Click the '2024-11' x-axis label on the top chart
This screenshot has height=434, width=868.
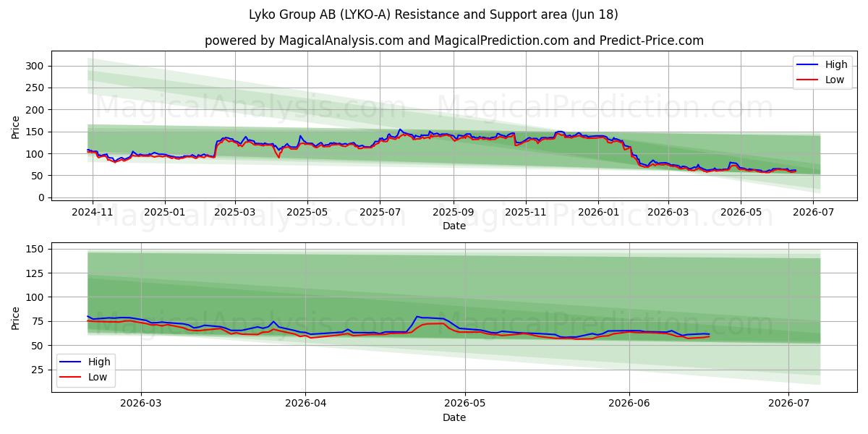(93, 213)
